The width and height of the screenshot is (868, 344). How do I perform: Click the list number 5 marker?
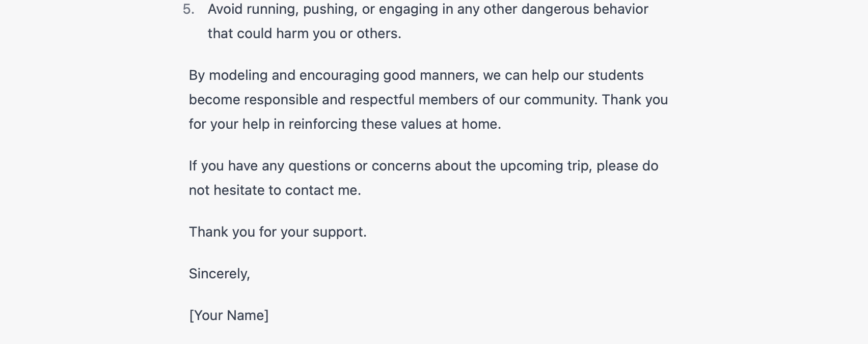coord(188,9)
